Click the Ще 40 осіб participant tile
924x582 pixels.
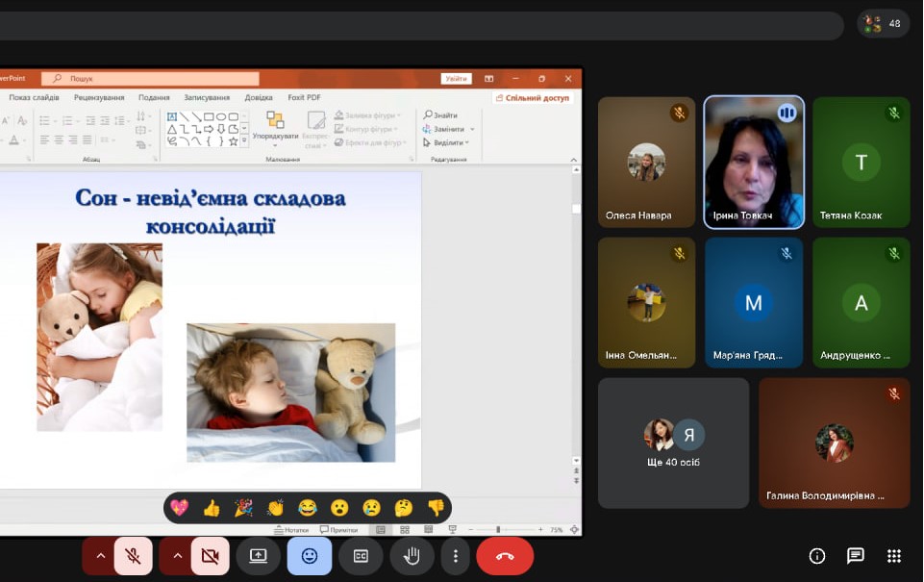point(673,443)
